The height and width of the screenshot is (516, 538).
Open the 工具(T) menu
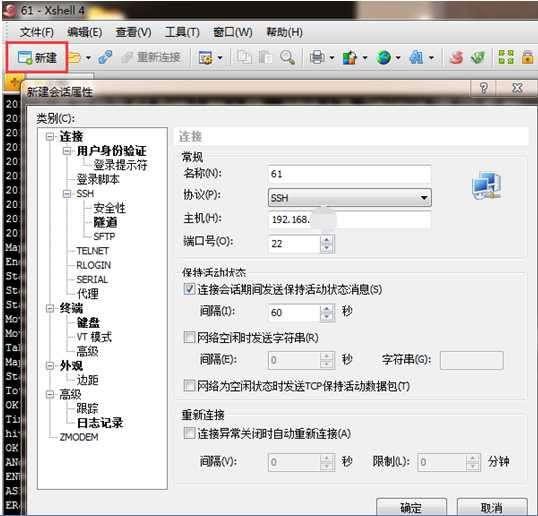(x=182, y=32)
